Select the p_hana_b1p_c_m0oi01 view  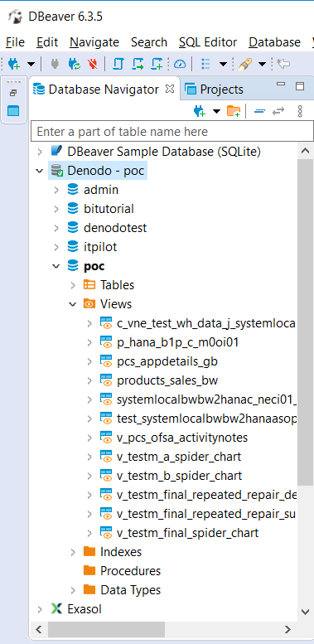click(178, 342)
